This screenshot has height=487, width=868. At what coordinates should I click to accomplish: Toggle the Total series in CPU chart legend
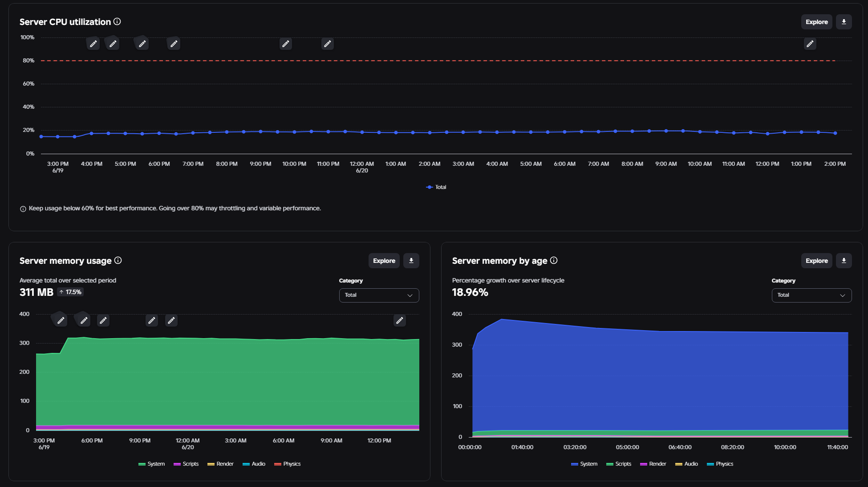[x=436, y=187]
